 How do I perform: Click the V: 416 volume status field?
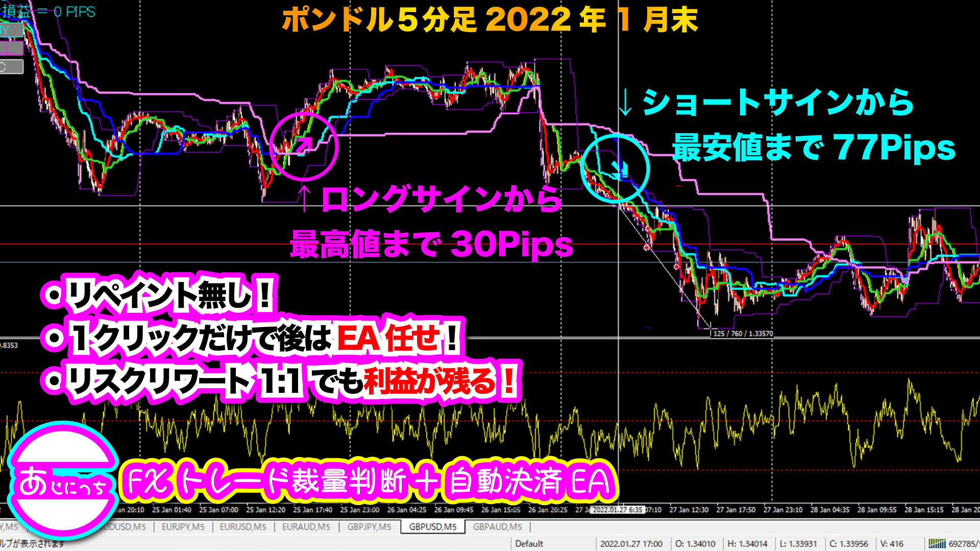[892, 544]
